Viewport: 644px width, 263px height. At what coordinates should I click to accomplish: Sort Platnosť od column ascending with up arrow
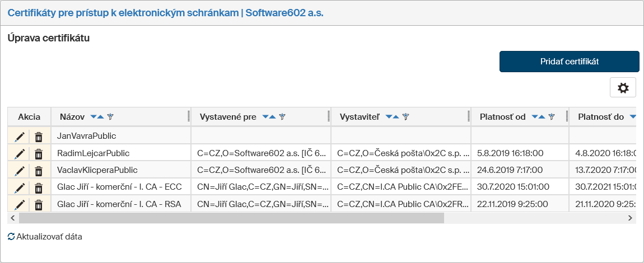542,117
